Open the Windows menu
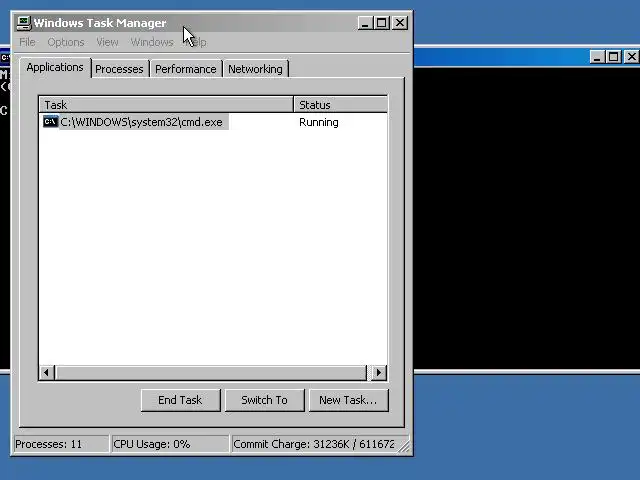The height and width of the screenshot is (480, 640). click(x=152, y=42)
